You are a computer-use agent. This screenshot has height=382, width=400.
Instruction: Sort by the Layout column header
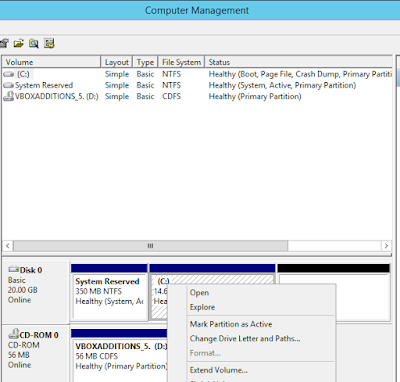point(117,62)
